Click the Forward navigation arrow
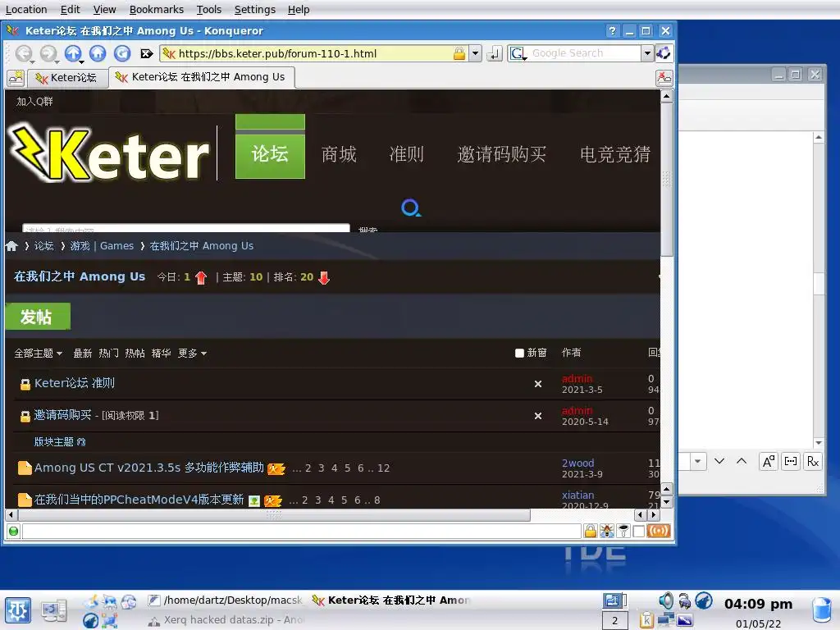Image resolution: width=840 pixels, height=630 pixels. point(48,53)
